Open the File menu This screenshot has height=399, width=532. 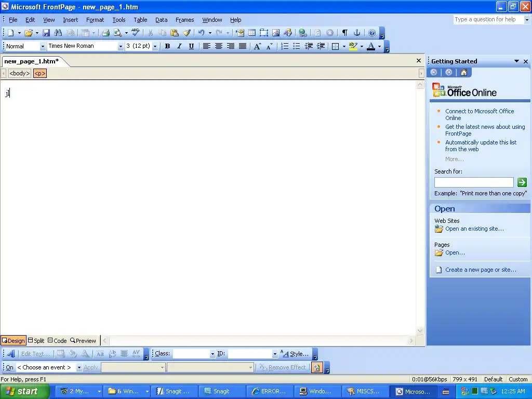13,20
